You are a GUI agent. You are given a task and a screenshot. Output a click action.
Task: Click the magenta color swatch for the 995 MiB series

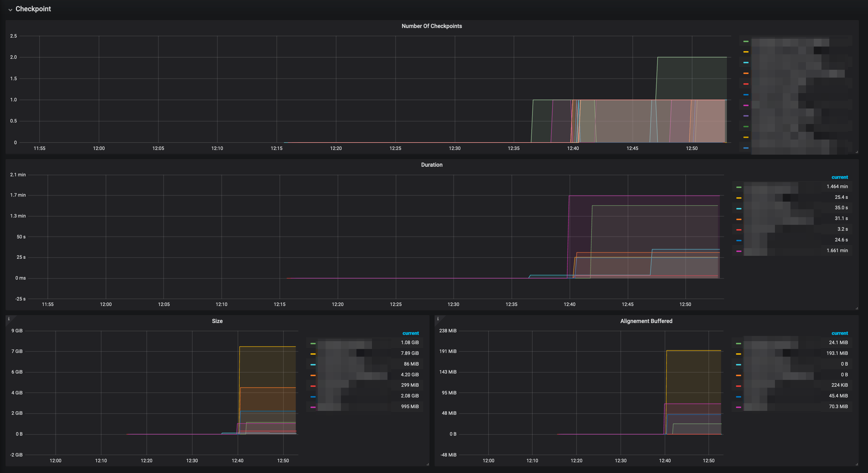click(313, 407)
